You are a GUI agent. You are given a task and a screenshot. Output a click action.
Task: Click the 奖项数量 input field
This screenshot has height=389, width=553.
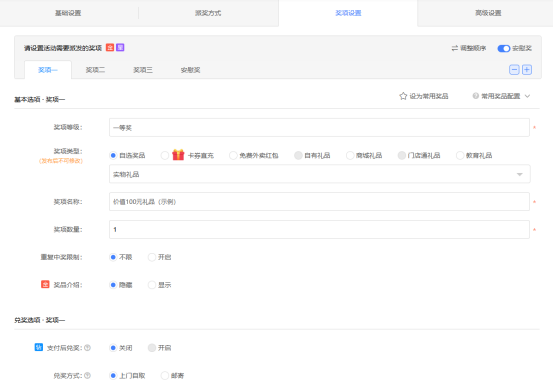[319, 229]
